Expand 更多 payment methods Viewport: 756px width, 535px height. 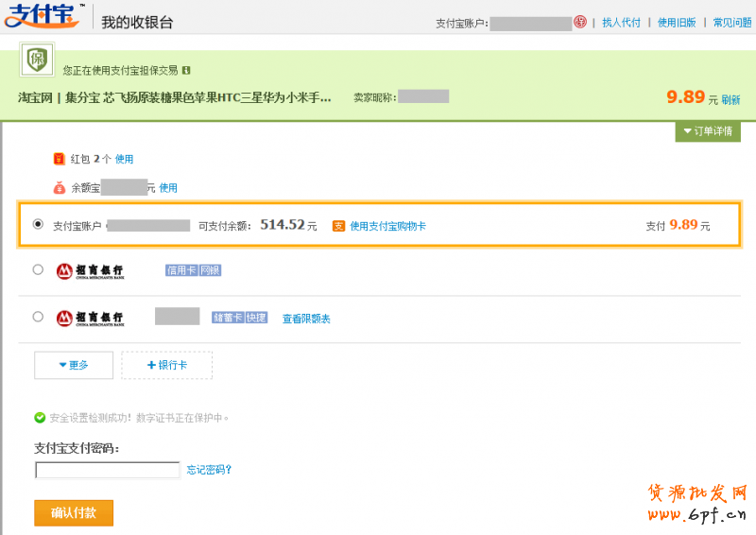(74, 365)
